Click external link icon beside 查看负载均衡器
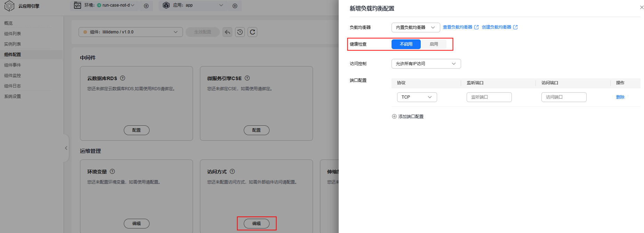Image resolution: width=644 pixels, height=233 pixels. click(476, 27)
